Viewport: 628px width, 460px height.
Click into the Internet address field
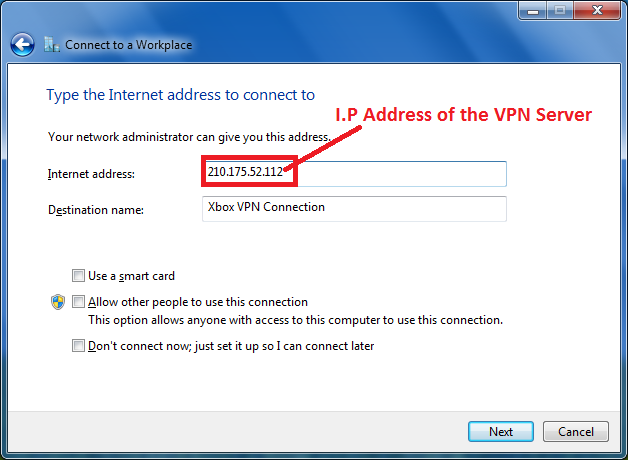pyautogui.click(x=354, y=173)
